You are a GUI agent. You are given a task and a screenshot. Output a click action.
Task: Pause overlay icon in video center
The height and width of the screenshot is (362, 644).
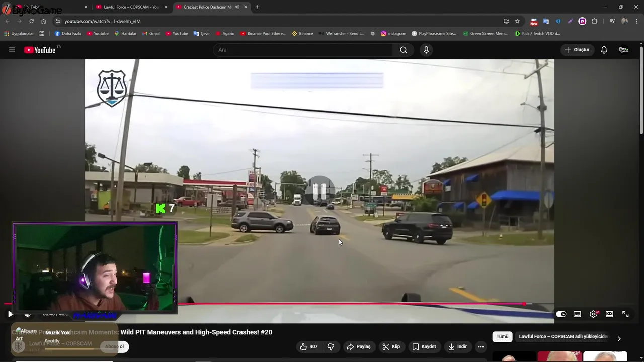319,191
